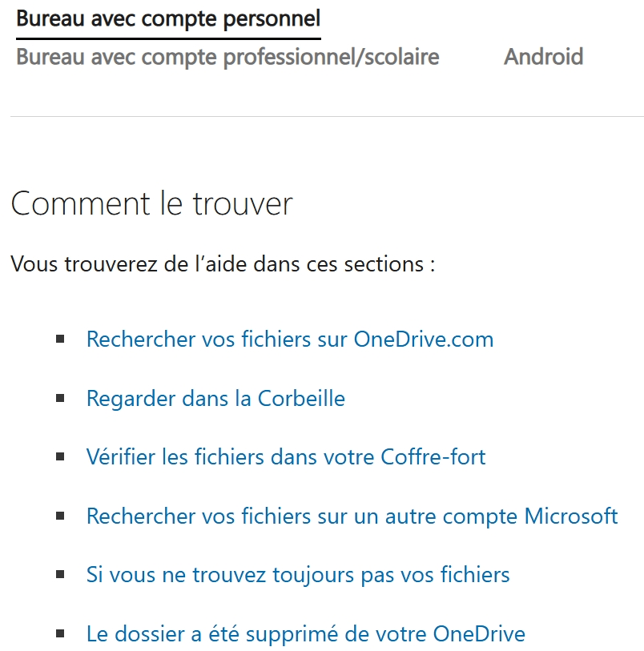Open Vérifier les fichiers dans votre Coffre-fort
Viewport: 644px width, 651px height.
(286, 457)
